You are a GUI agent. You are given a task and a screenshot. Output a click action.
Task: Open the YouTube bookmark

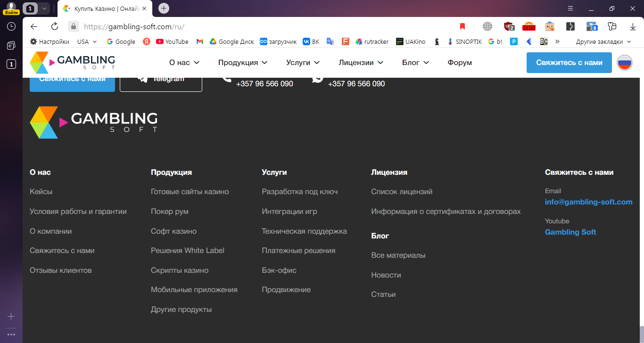pos(172,41)
